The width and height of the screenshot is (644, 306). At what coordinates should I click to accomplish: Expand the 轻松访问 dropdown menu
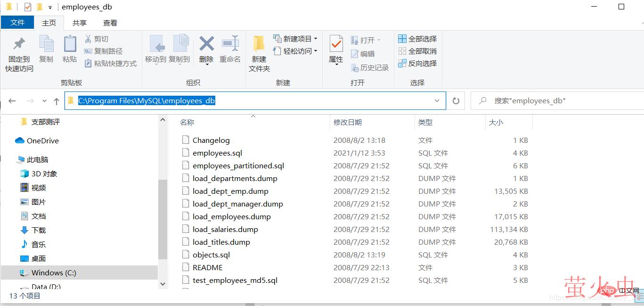pos(295,51)
